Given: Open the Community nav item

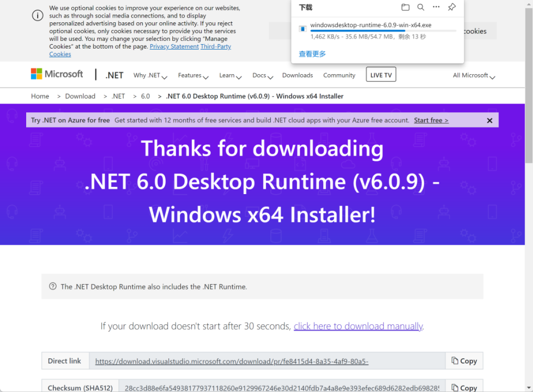Looking at the screenshot, I should point(339,75).
